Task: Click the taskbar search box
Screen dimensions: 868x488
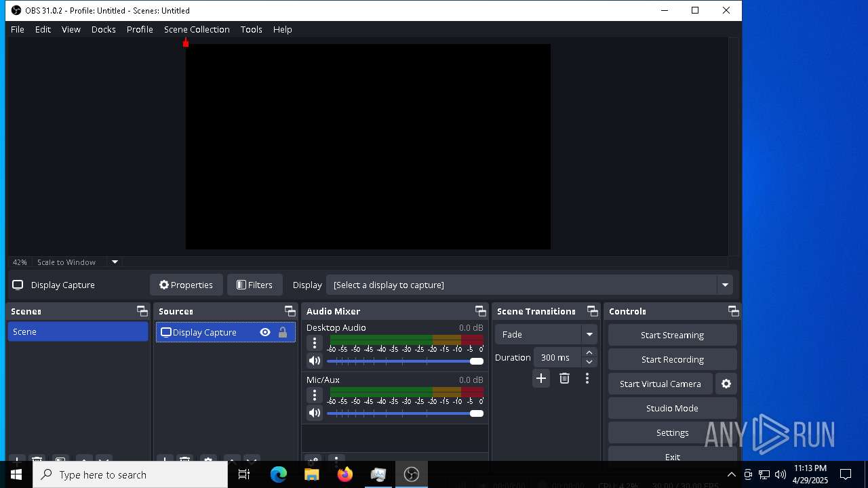Action: point(130,474)
